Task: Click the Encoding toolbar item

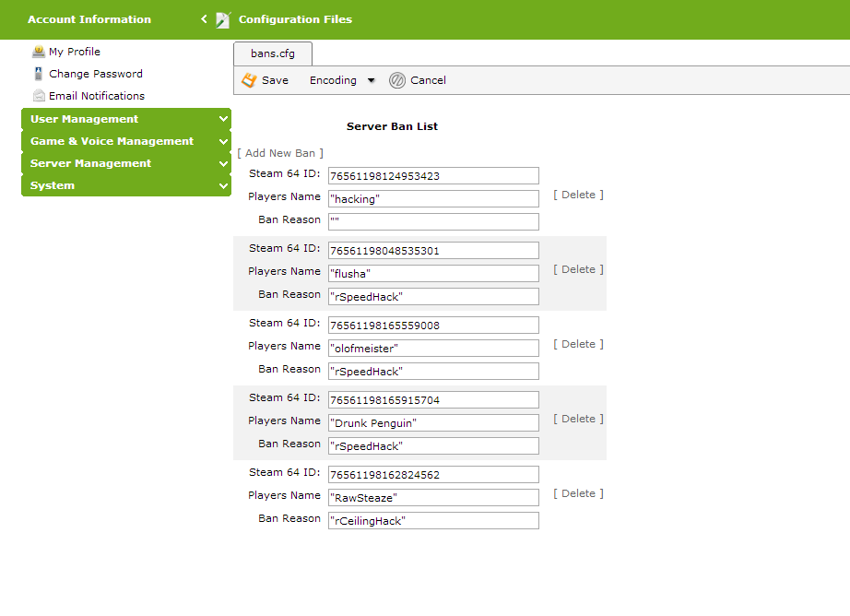Action: pos(333,80)
